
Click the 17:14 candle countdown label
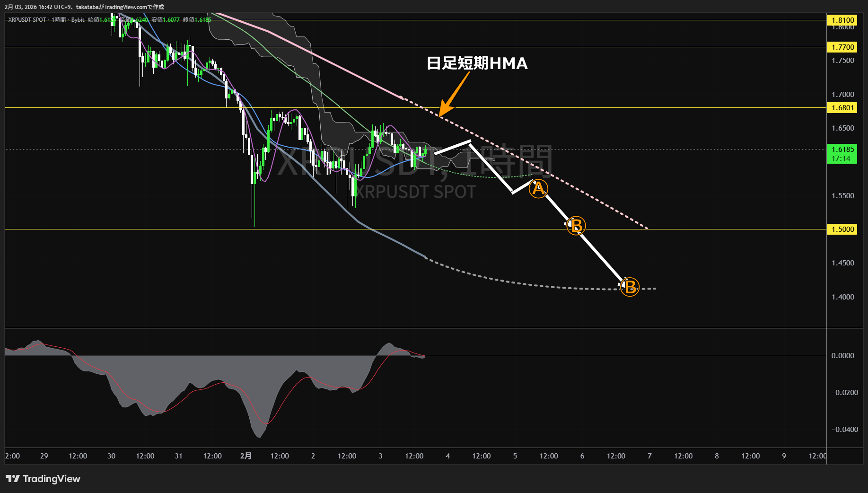click(x=841, y=158)
